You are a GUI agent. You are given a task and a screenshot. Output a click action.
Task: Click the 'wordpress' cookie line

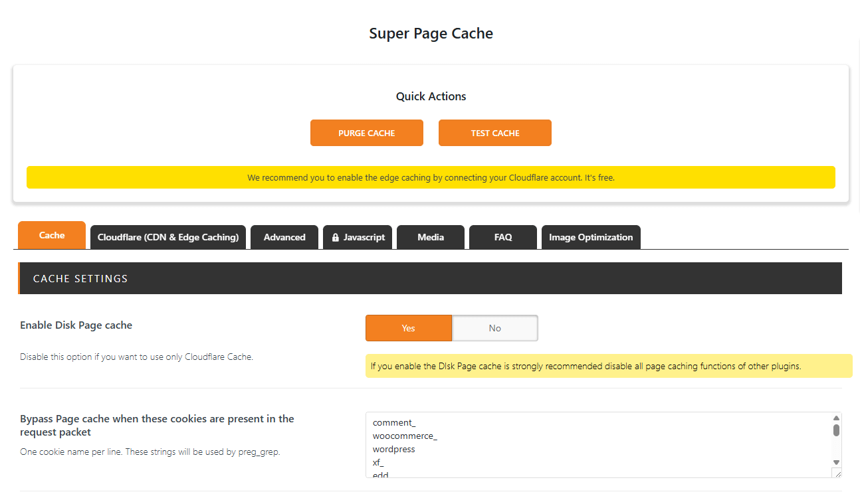click(x=393, y=449)
